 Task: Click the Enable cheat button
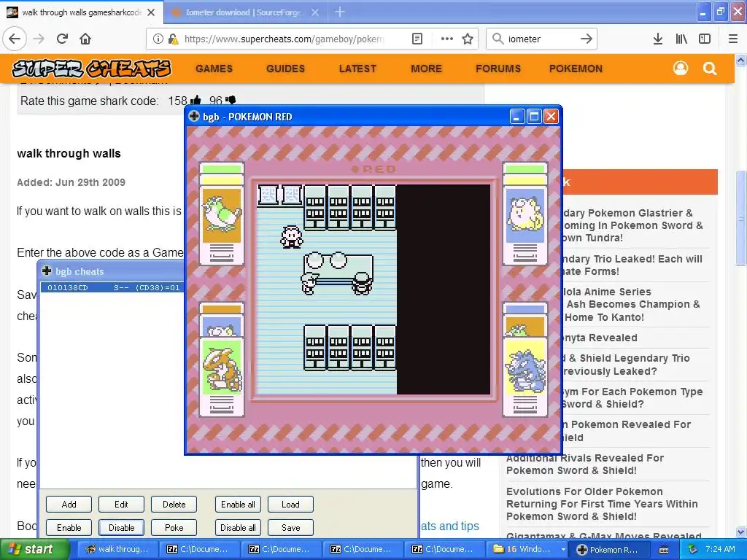(x=69, y=528)
